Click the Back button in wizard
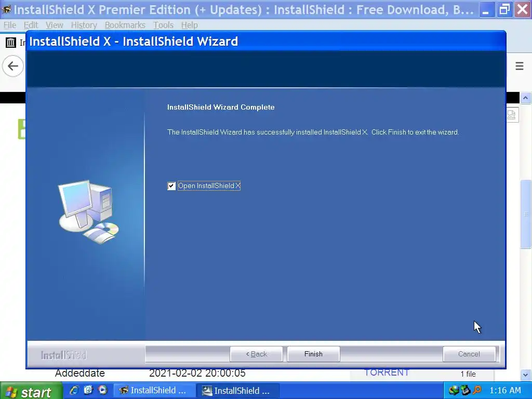The image size is (532, 399). [x=256, y=354]
